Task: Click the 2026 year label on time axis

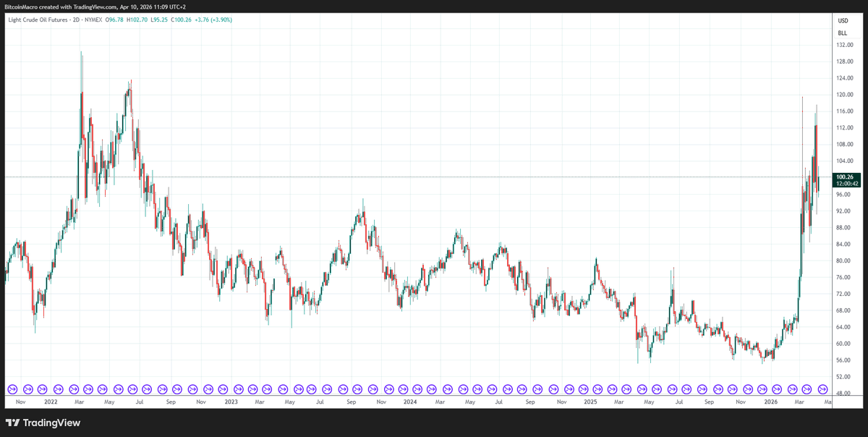Action: point(770,402)
